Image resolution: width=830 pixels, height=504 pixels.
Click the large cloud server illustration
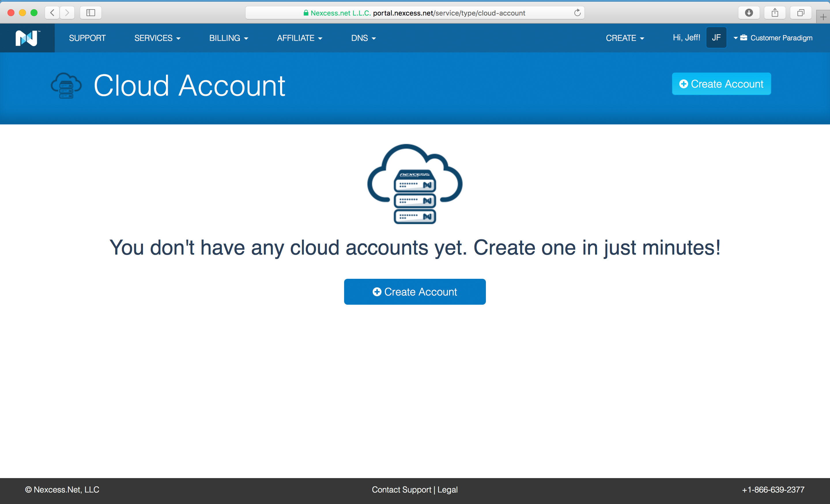point(415,184)
